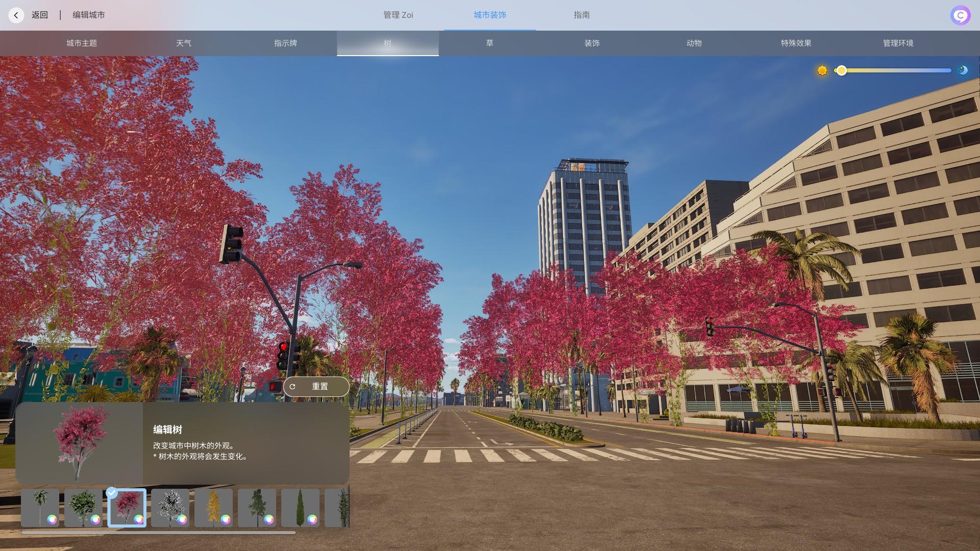Select the palm tree thumbnail

[x=40, y=508]
